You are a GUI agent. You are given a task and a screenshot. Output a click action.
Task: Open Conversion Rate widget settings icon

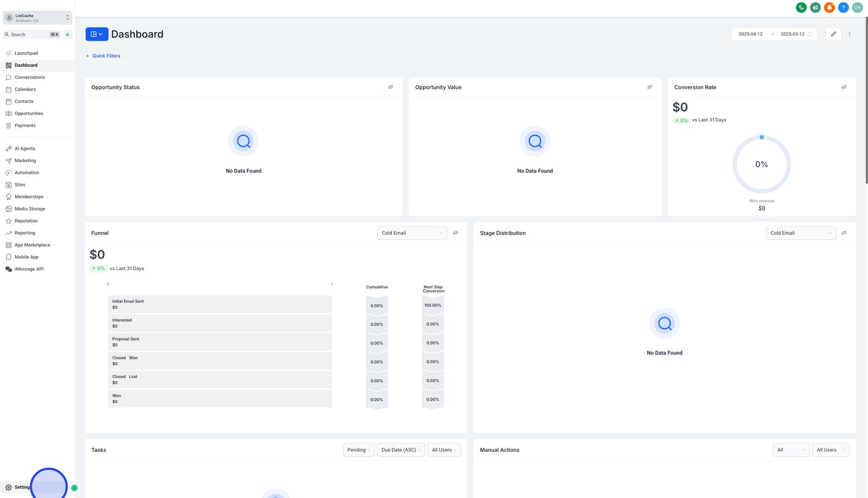coord(844,87)
